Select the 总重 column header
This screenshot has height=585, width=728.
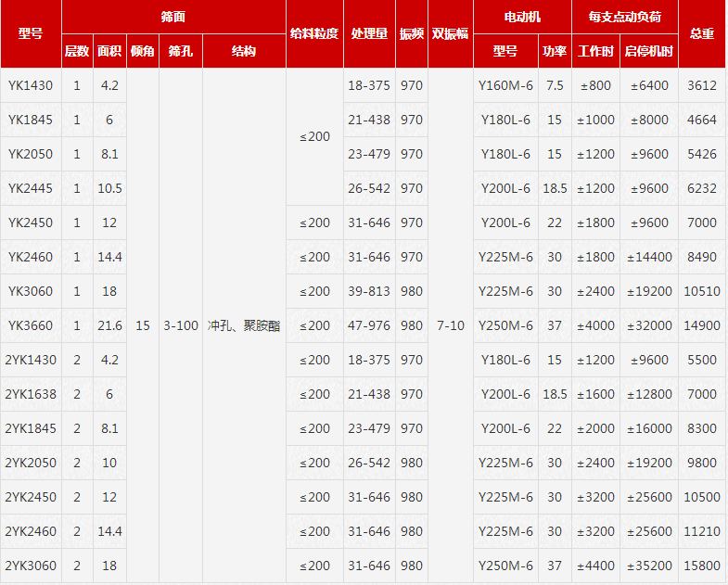(x=702, y=34)
